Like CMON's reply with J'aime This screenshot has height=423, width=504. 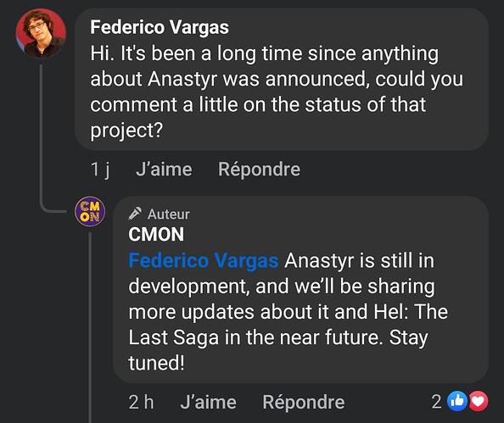pos(208,402)
